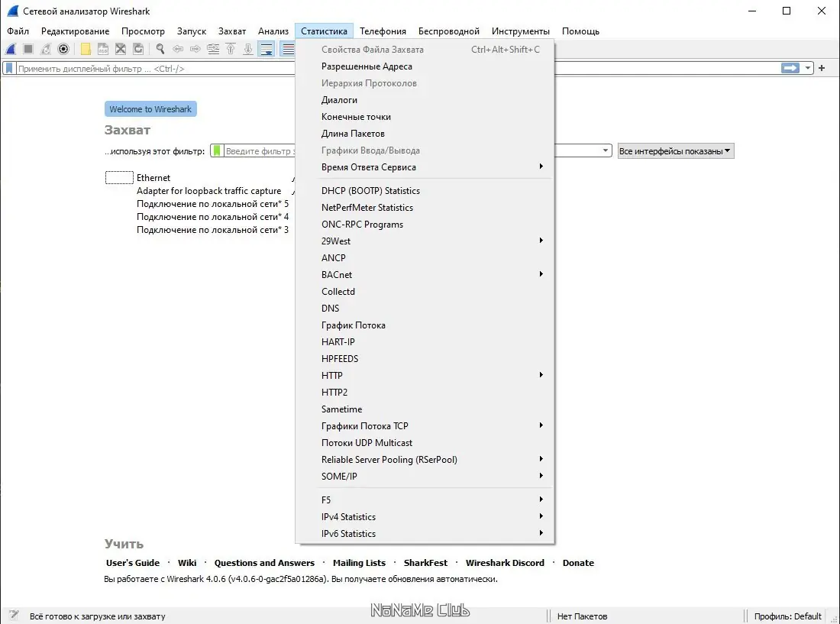Click the restart current capture icon
Image resolution: width=840 pixels, height=624 pixels.
point(46,50)
